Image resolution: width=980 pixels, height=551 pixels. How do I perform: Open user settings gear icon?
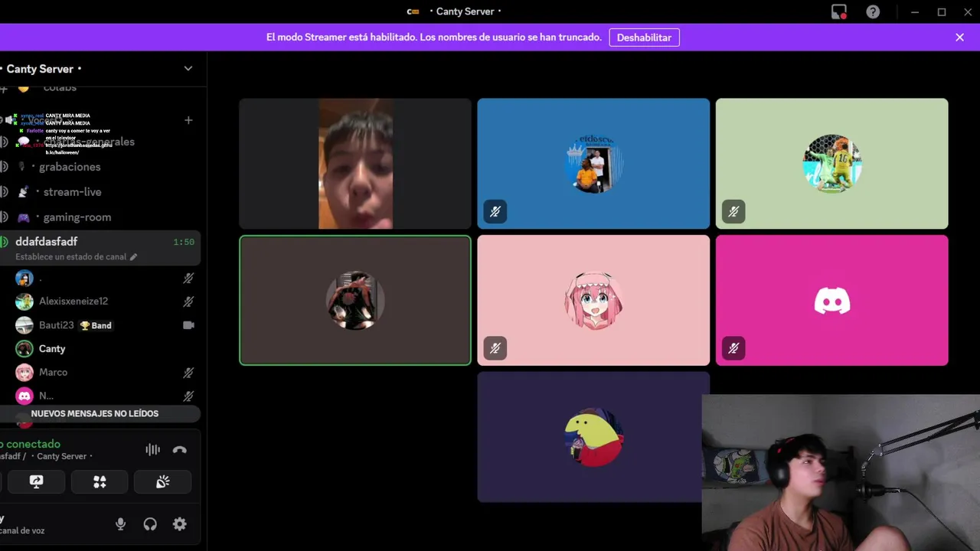coord(180,524)
